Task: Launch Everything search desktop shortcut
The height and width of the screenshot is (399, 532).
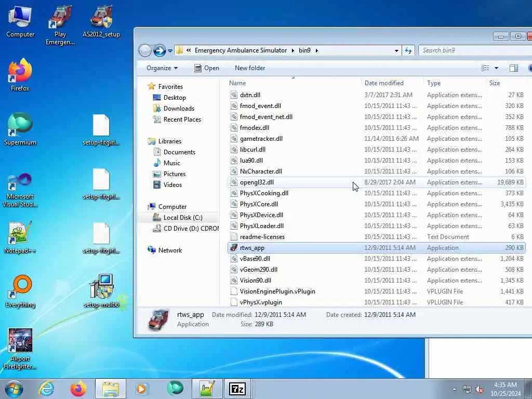Action: pyautogui.click(x=20, y=291)
